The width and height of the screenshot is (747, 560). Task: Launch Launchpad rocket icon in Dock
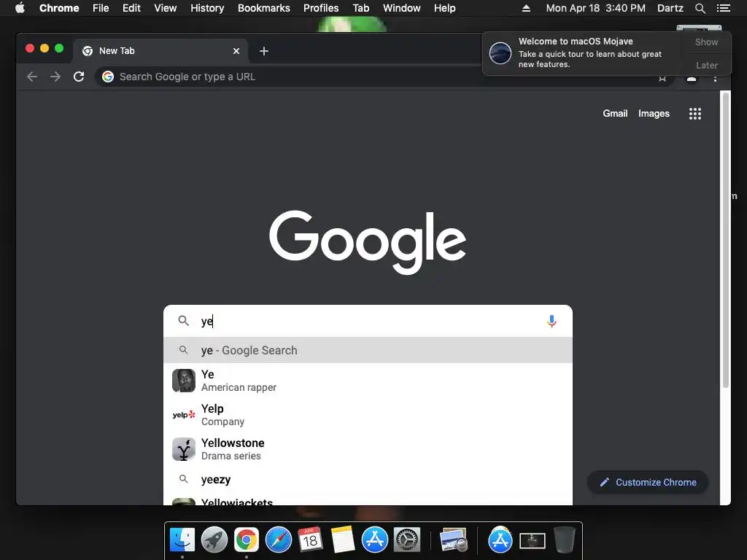coord(214,540)
